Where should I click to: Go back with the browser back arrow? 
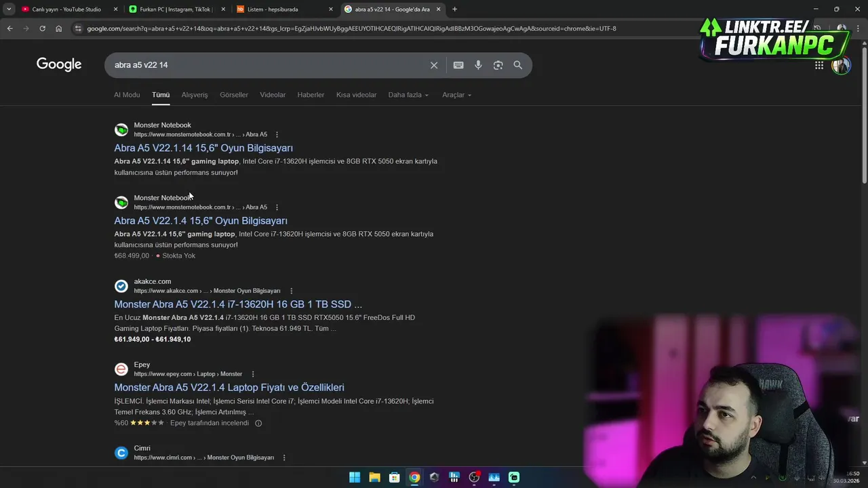(x=9, y=28)
